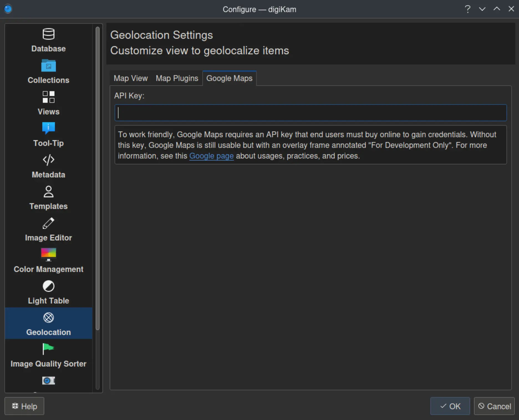Open the Image Editor settings
Image resolution: width=519 pixels, height=420 pixels.
[x=49, y=229]
